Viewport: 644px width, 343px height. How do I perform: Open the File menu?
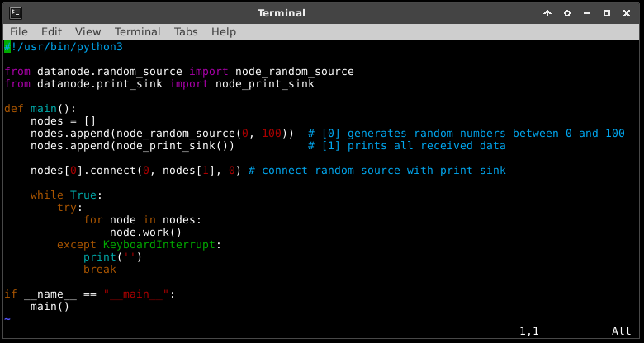pos(18,31)
